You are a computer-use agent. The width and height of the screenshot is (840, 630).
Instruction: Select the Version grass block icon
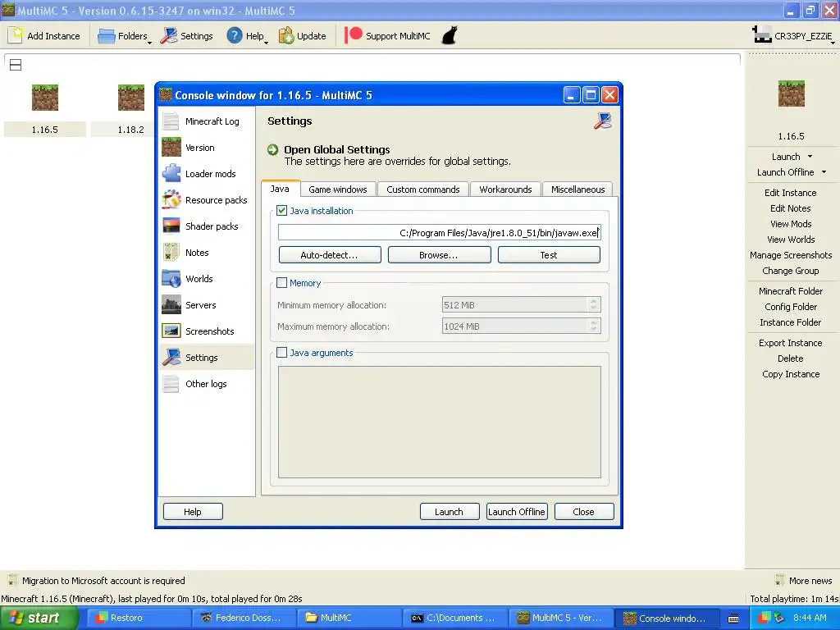click(x=171, y=148)
